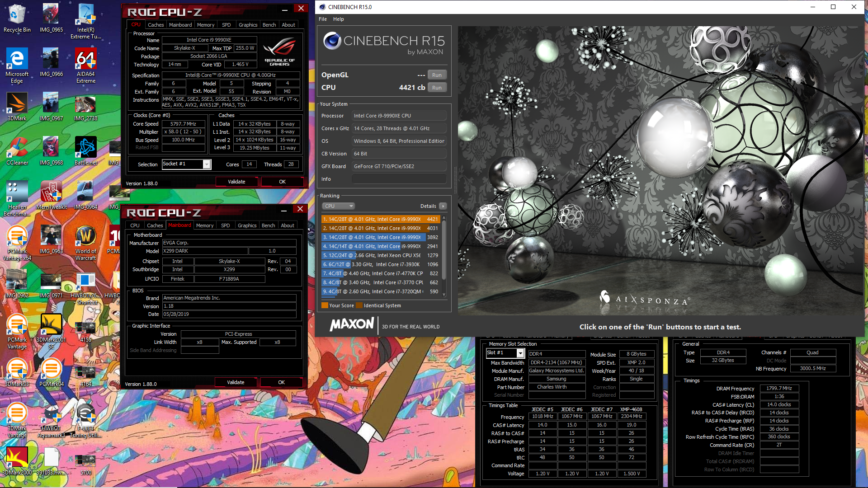Open the Cinebench Help menu
Image resolution: width=868 pixels, height=488 pixels.
pyautogui.click(x=339, y=19)
